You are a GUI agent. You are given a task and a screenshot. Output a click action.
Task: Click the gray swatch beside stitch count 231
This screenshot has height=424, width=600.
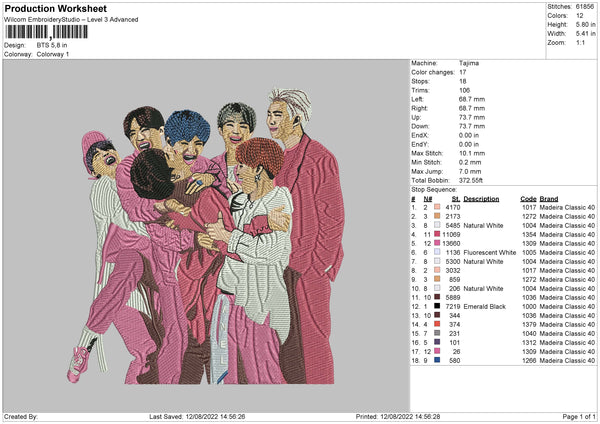(437, 333)
